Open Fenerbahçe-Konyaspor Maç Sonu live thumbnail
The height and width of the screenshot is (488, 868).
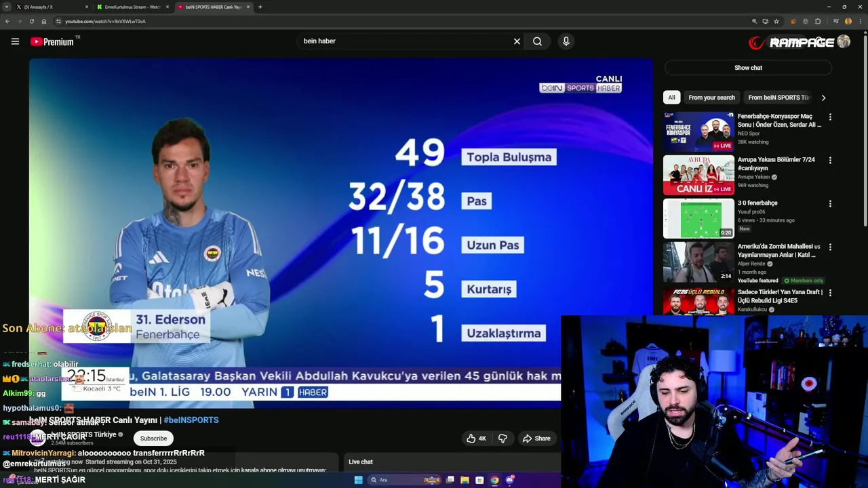698,131
